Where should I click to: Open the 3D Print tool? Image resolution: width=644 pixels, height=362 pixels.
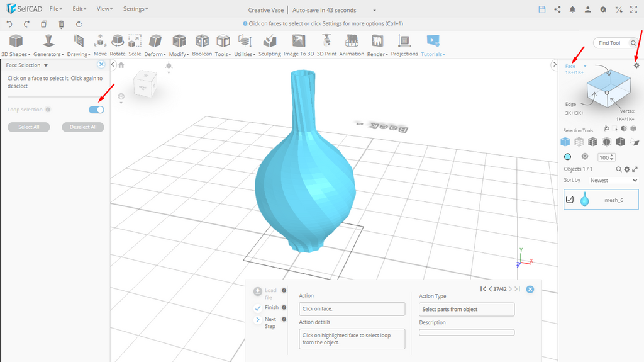coord(326,45)
